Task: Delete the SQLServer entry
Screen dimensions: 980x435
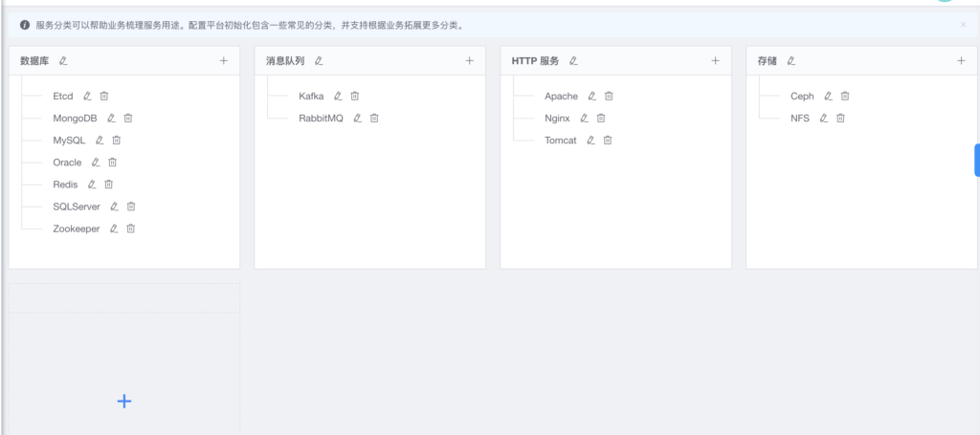Action: click(131, 207)
